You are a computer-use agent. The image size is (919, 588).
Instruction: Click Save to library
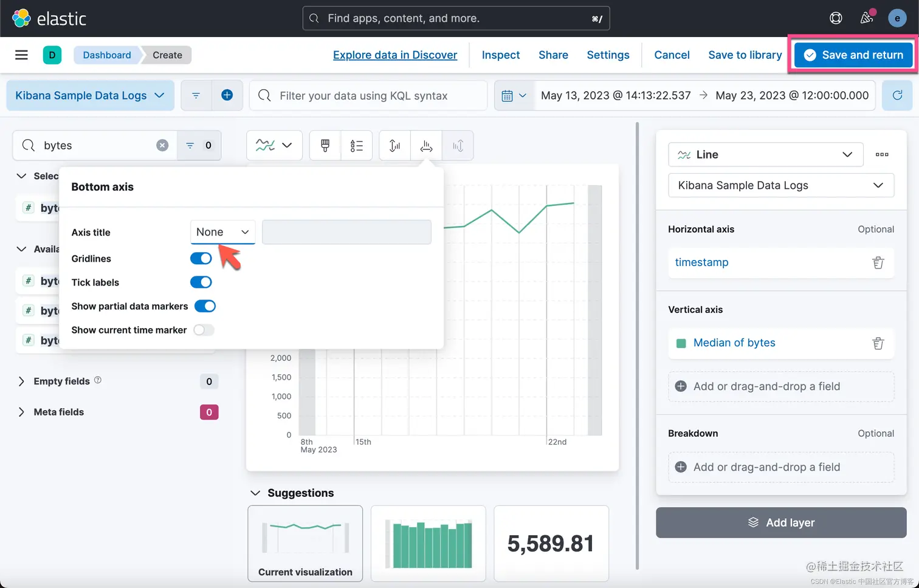tap(745, 55)
